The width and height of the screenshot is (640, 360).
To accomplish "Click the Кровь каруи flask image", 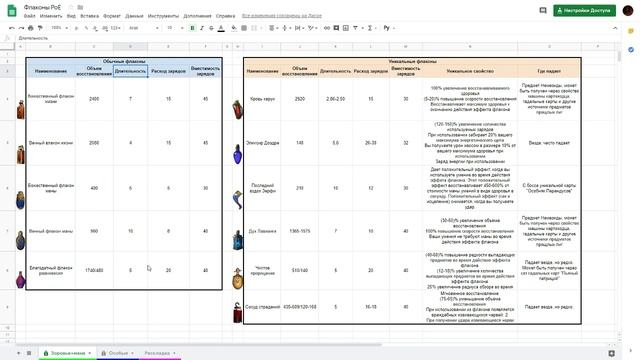I will pos(237,109).
